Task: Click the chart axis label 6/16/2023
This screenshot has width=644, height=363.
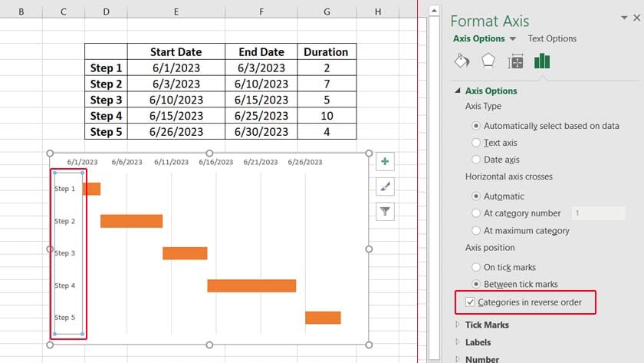Action: pos(215,162)
